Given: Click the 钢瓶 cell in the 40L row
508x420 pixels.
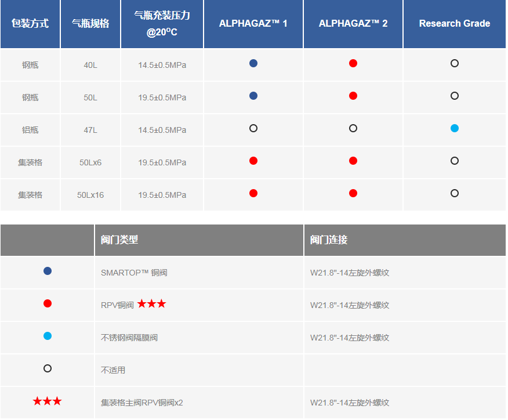Looking at the screenshot, I should tap(30, 65).
